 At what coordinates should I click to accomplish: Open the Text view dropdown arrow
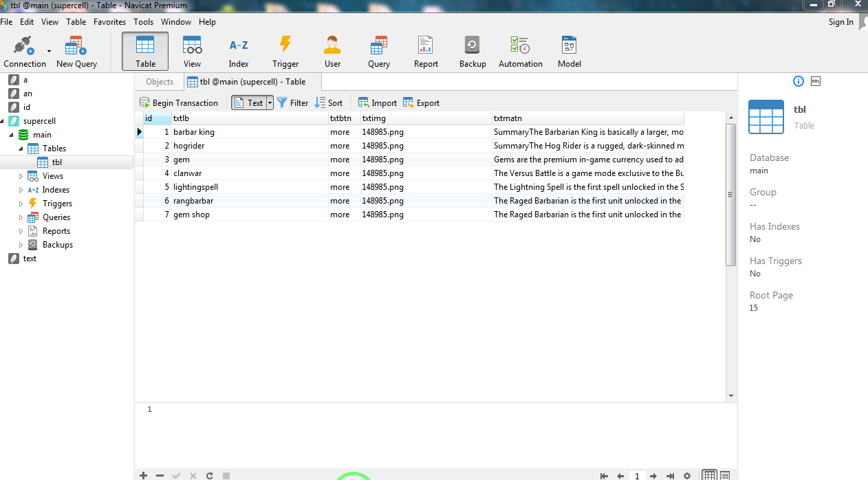pyautogui.click(x=270, y=102)
